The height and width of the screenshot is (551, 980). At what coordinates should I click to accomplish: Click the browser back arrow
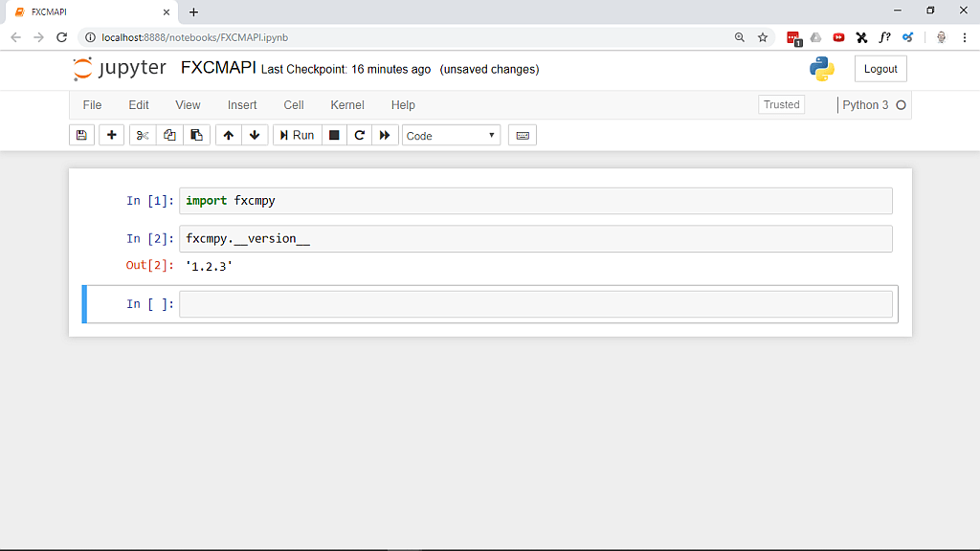(15, 37)
